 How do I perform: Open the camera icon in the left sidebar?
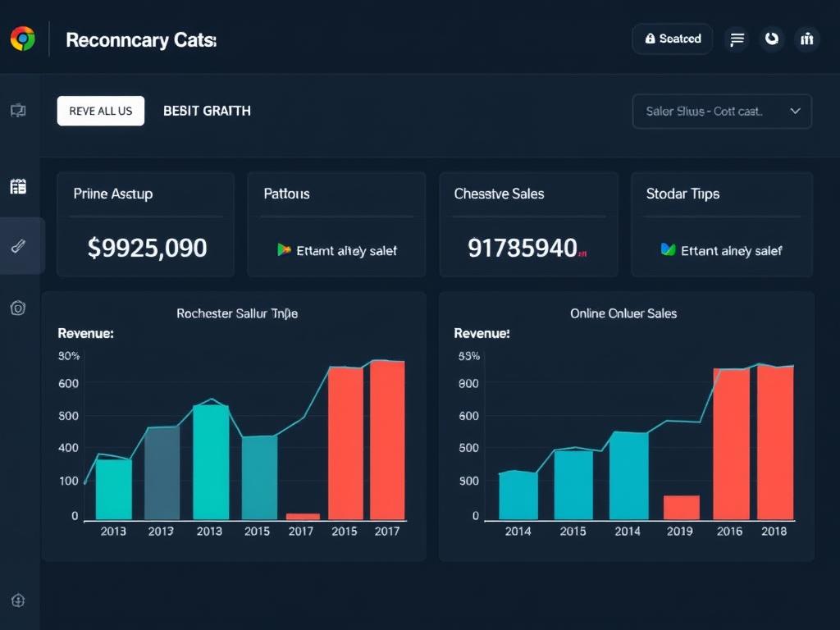pos(18,308)
